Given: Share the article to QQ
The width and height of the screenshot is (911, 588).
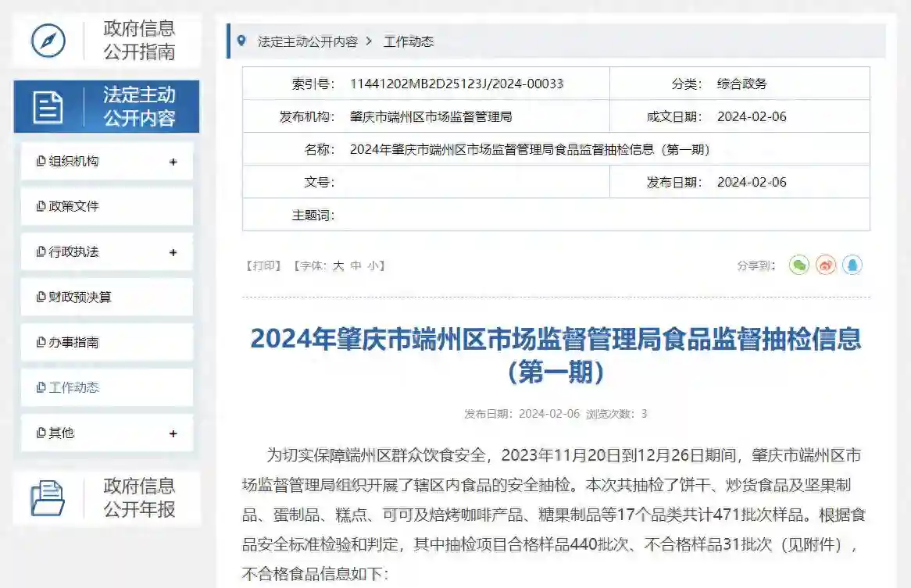Looking at the screenshot, I should 853,265.
